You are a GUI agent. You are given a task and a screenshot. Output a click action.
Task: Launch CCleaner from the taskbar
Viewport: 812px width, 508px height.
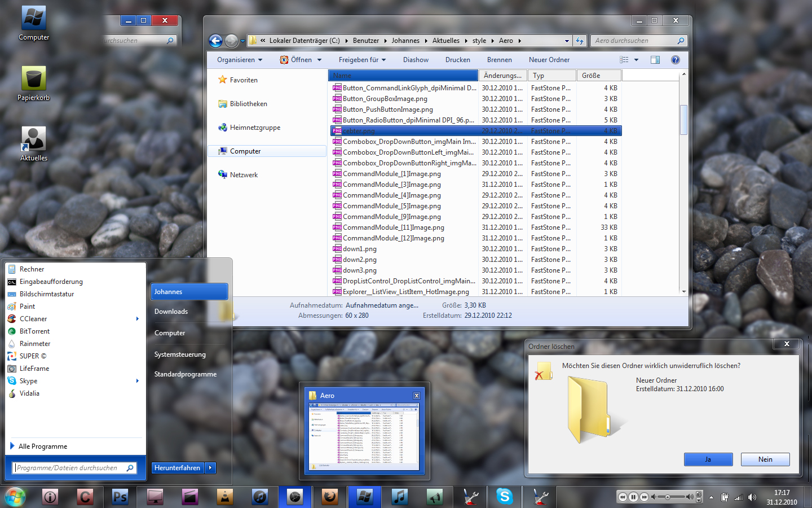tap(85, 497)
